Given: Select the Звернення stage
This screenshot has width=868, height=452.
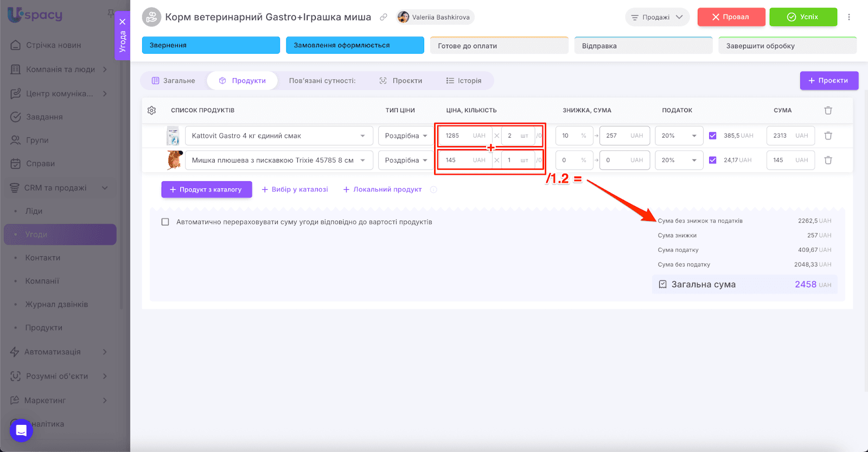Looking at the screenshot, I should point(211,45).
